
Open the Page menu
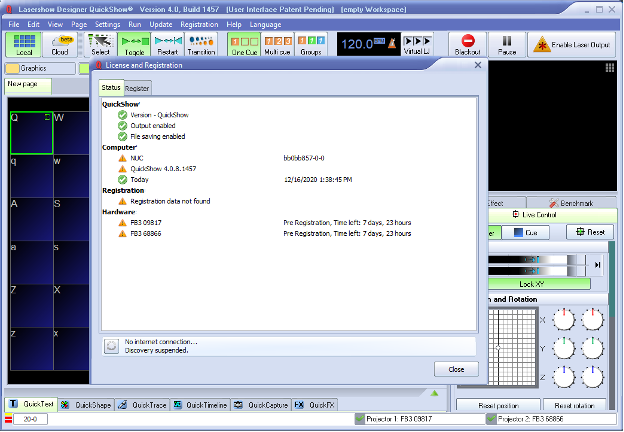coord(79,24)
